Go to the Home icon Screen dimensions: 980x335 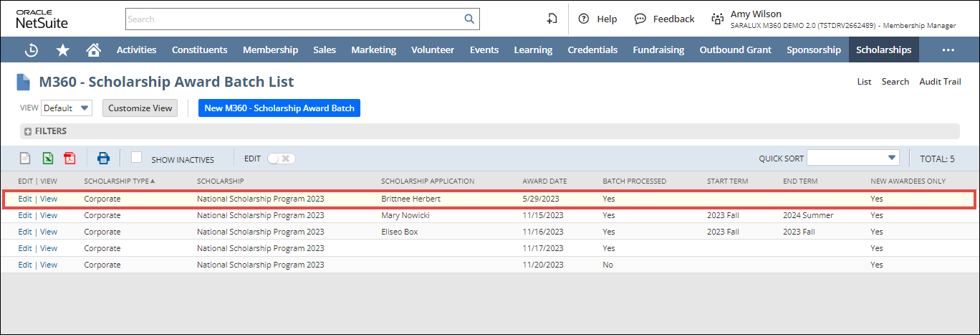pyautogui.click(x=93, y=49)
